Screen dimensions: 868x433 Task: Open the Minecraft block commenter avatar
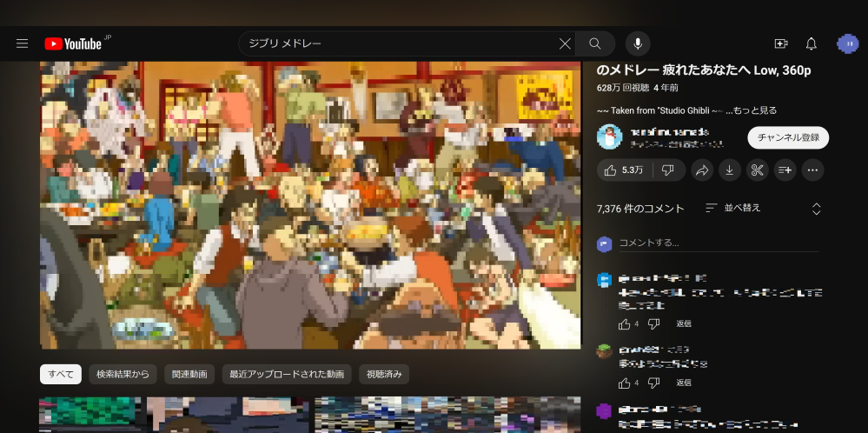click(604, 350)
